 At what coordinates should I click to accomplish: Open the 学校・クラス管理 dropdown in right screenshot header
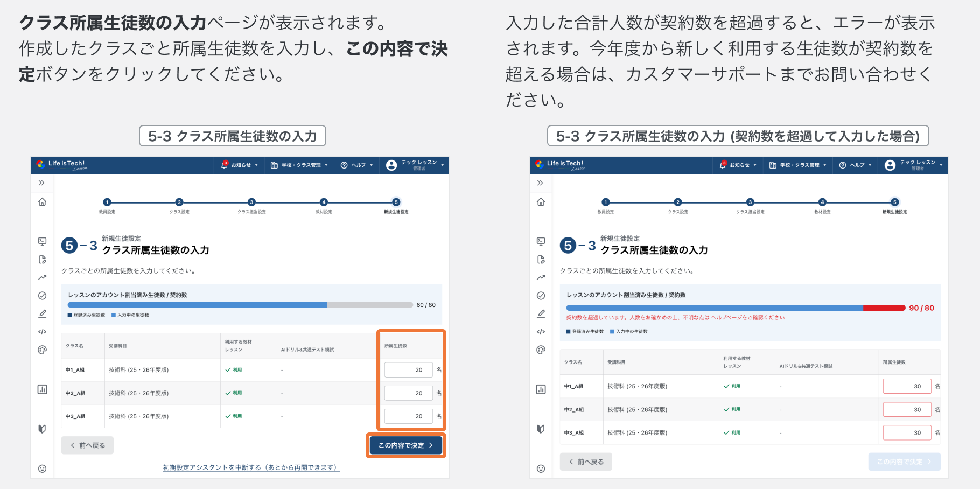pos(797,165)
